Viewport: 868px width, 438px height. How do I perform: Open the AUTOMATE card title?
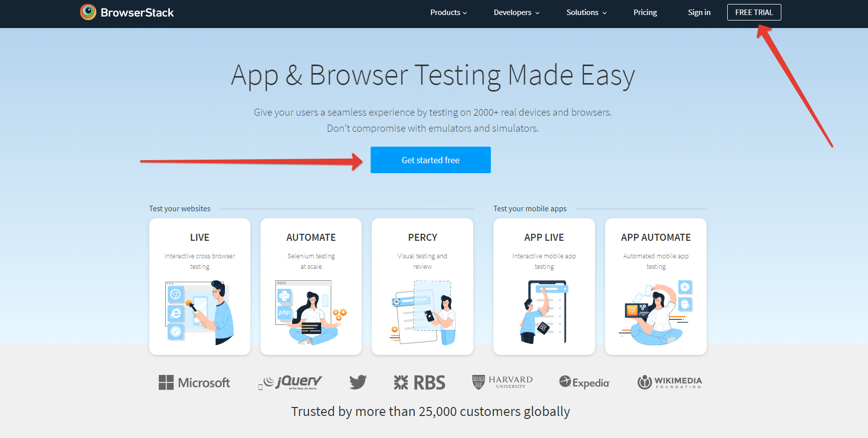pos(311,237)
